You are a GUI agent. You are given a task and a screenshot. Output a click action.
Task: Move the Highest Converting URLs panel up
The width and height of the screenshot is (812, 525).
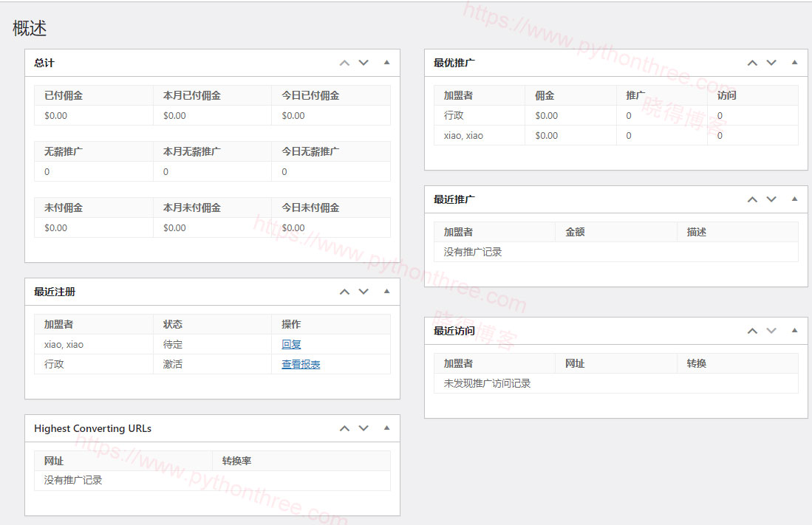pos(344,428)
